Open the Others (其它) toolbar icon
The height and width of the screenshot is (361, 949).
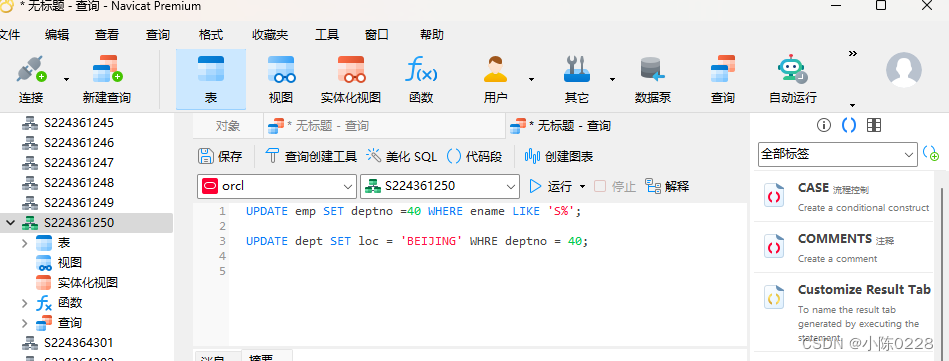[576, 79]
